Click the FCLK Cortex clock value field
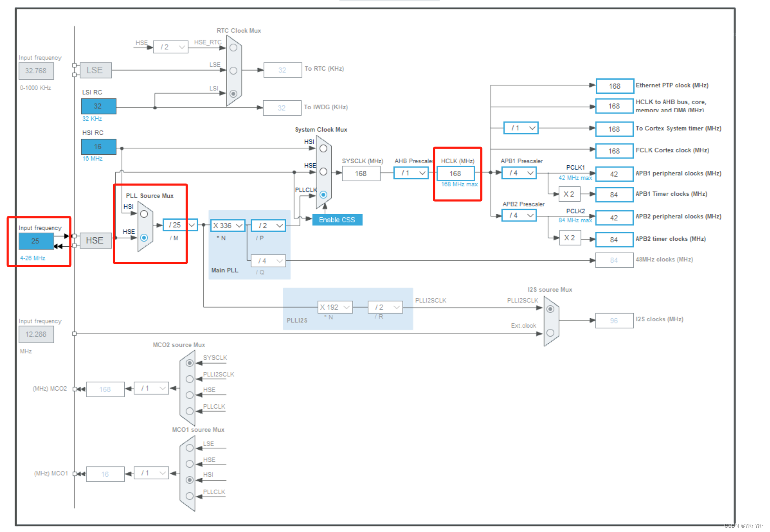This screenshot has height=532, width=770. pos(614,151)
